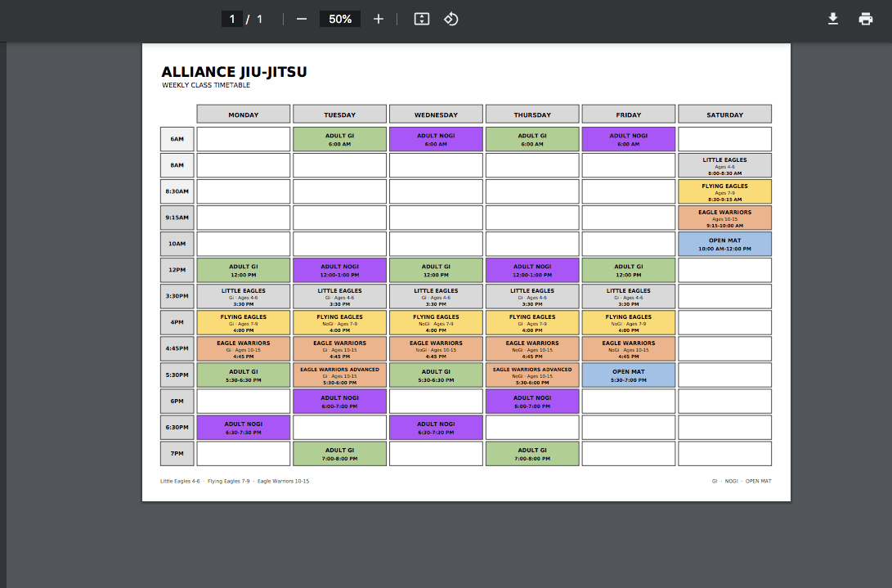Click Saturday Flying Eagles 8:30-9:15 AM cell
The width and height of the screenshot is (892, 588).
coord(724,191)
